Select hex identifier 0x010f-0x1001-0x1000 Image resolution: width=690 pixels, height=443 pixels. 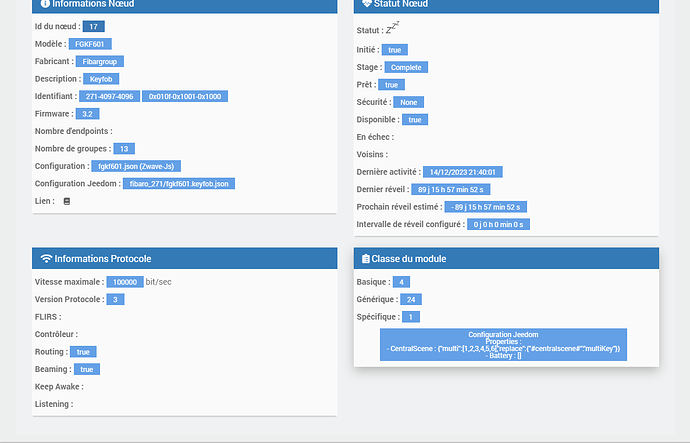click(185, 96)
